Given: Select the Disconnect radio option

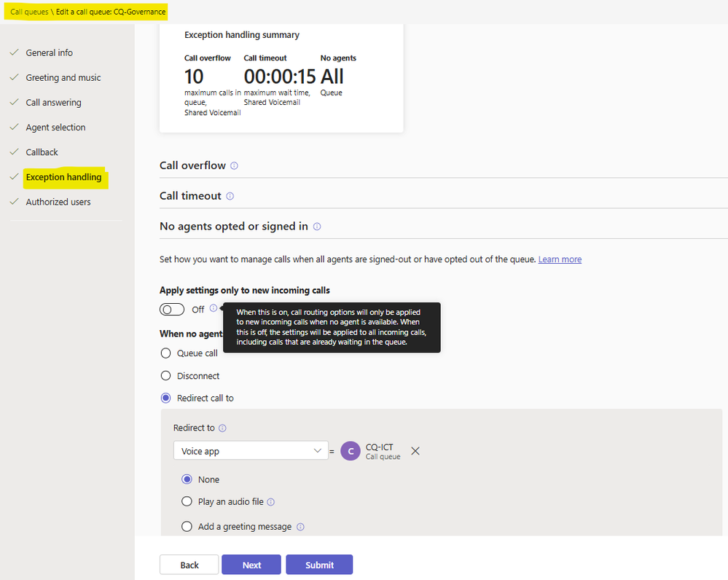Looking at the screenshot, I should pos(165,376).
